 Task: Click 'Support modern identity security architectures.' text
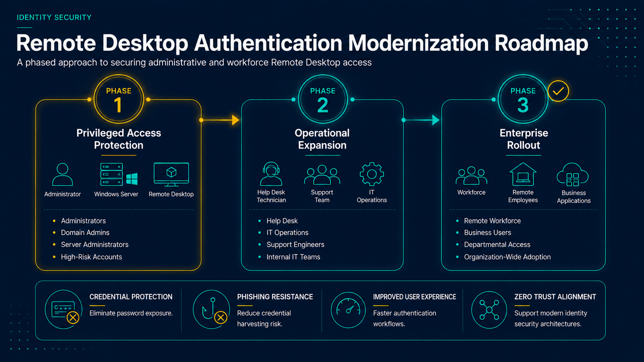coord(550,319)
